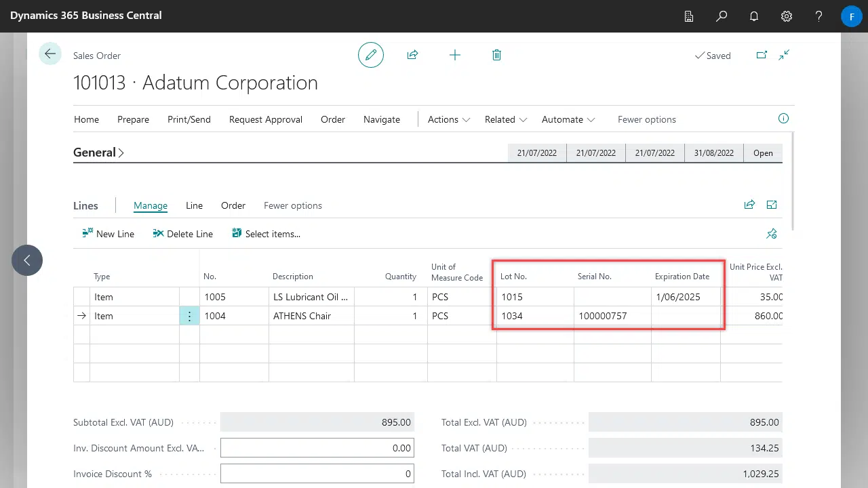868x488 pixels.
Task: Click the New Line button
Action: [108, 234]
